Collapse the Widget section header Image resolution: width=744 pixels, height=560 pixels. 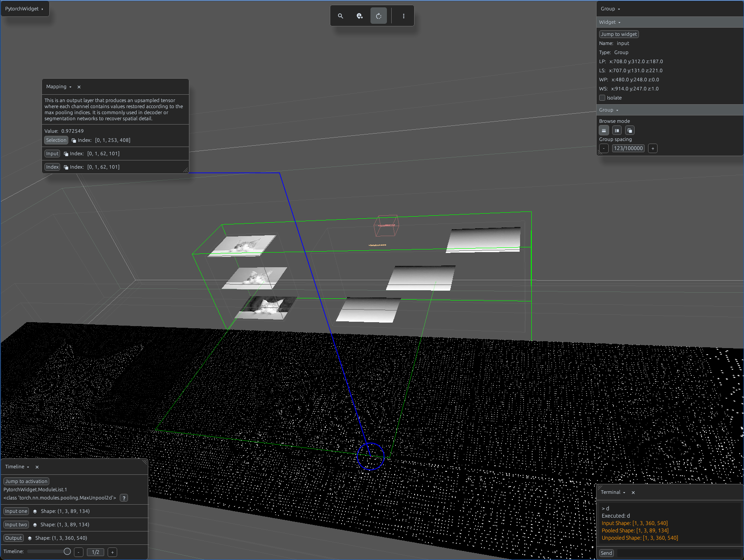point(670,22)
